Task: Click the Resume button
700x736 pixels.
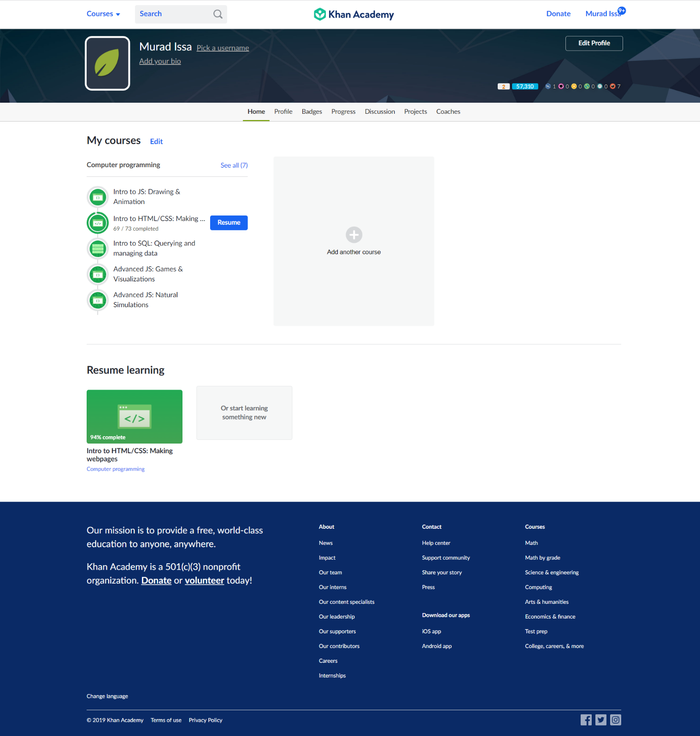Action: [229, 222]
